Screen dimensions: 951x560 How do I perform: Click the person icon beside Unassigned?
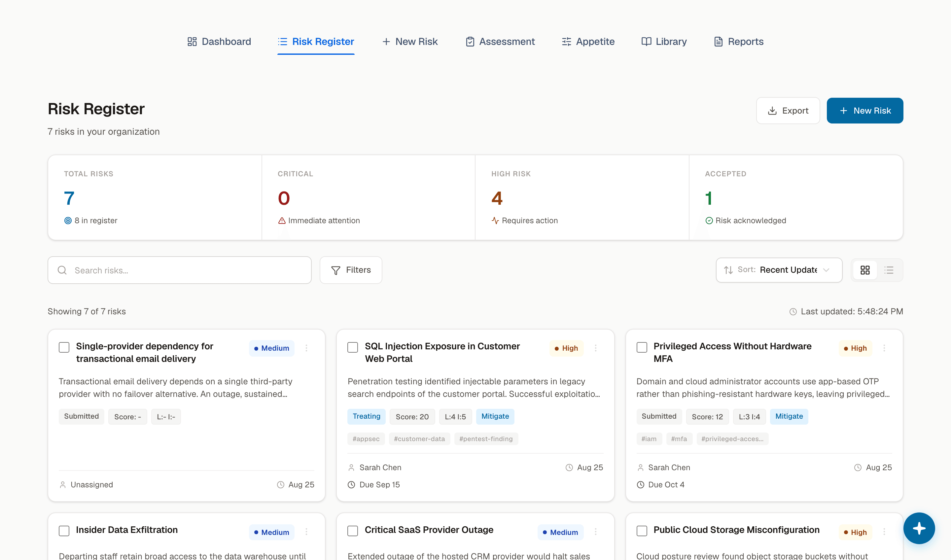pos(63,485)
